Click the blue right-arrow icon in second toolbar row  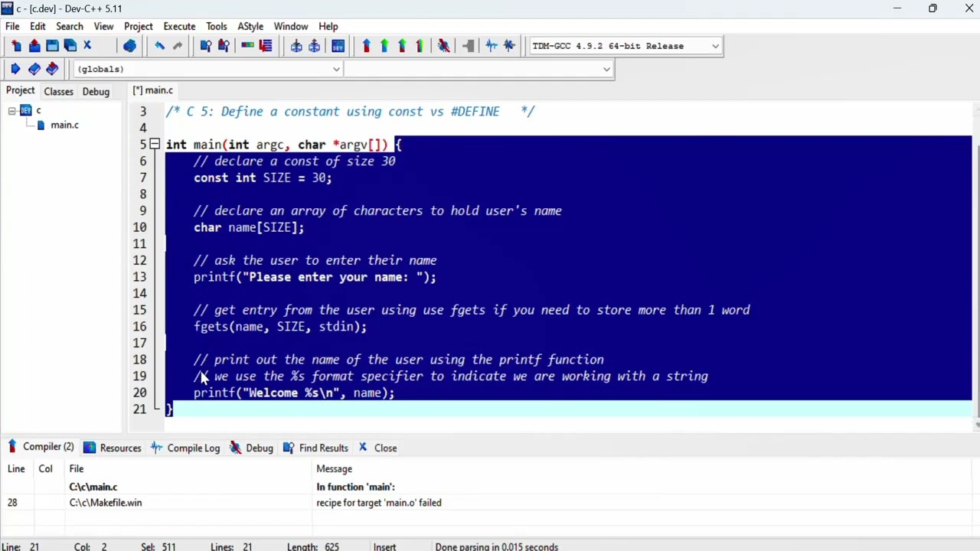pyautogui.click(x=15, y=69)
